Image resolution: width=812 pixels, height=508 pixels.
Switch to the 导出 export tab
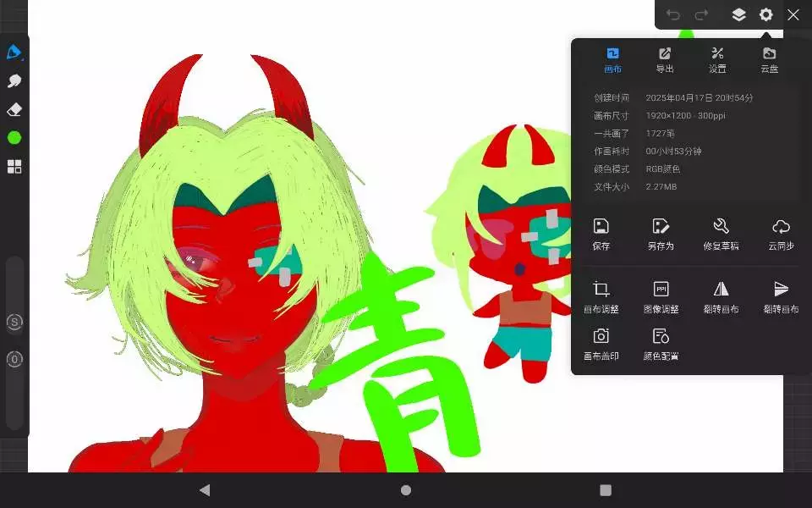[x=665, y=60]
